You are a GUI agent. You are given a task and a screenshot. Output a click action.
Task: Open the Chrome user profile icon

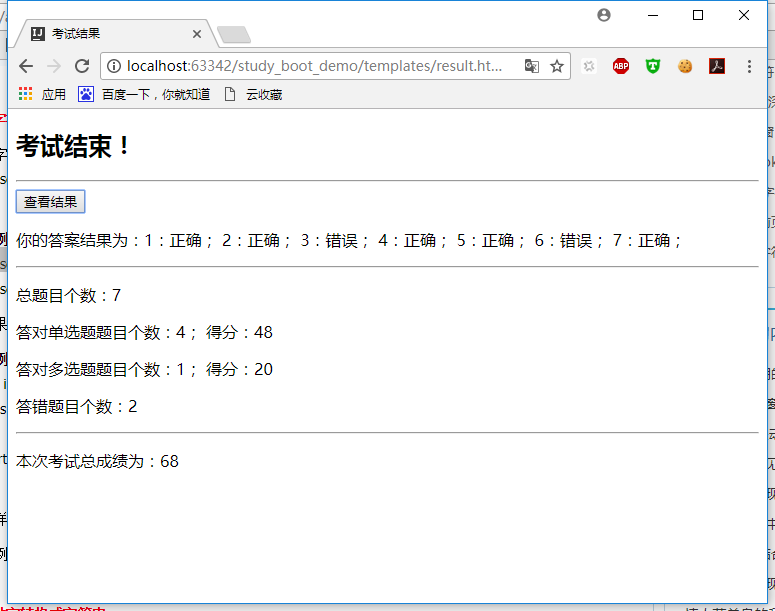pyautogui.click(x=603, y=15)
